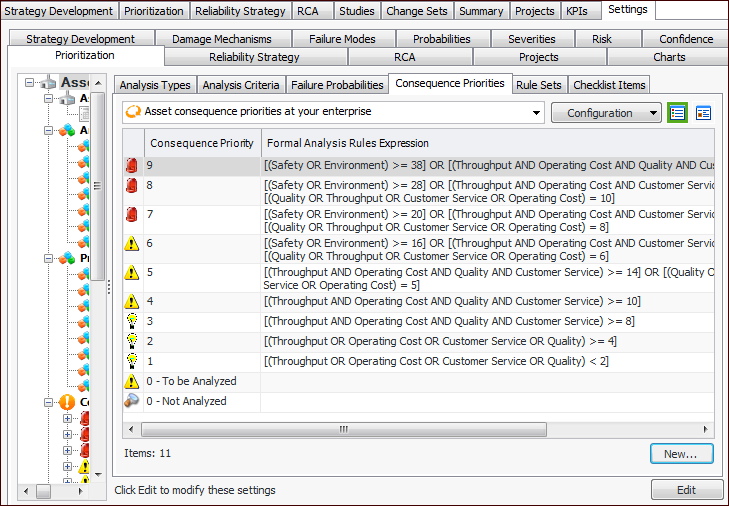Click the light bulb icon for priority 3
This screenshot has height=506, width=729.
(132, 321)
